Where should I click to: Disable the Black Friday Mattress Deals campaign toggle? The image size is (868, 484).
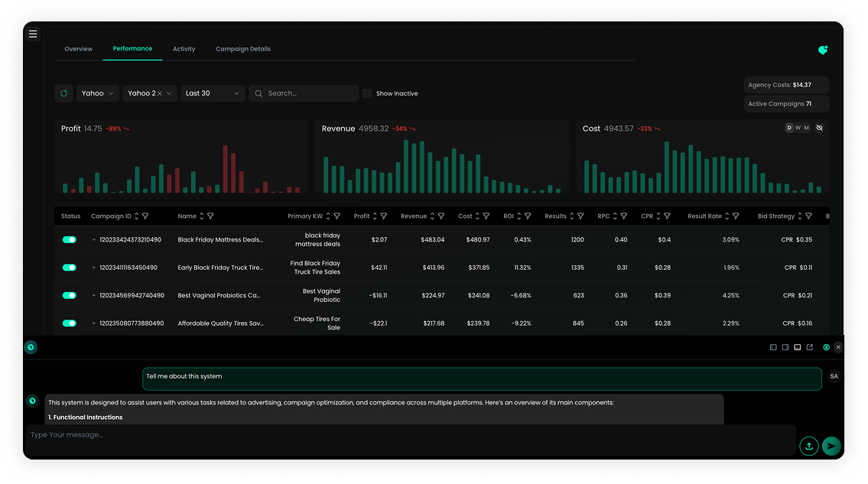click(x=69, y=239)
